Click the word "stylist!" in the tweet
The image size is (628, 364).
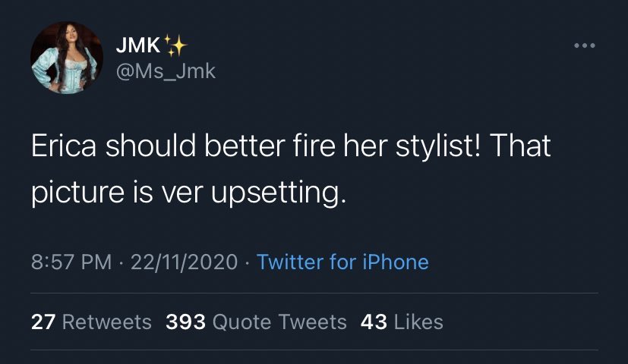coord(438,146)
